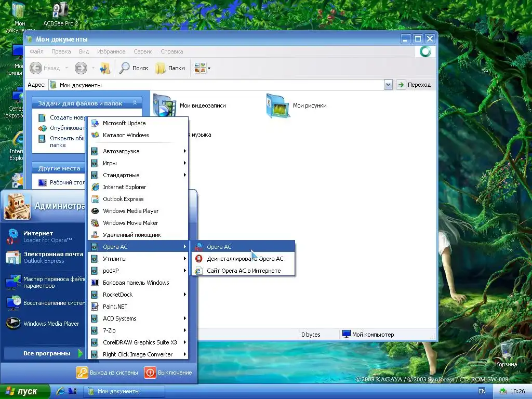The height and width of the screenshot is (399, 532).
Task: Open the Вид menu
Action: [84, 51]
